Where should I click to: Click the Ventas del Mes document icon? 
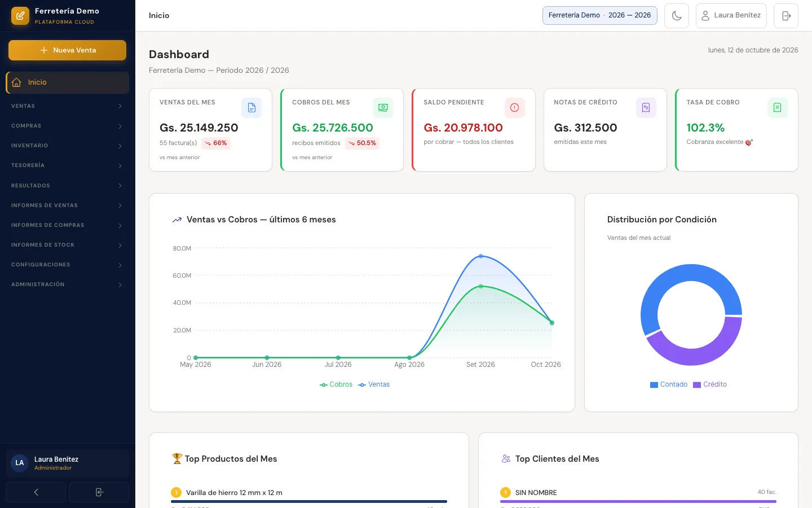pos(251,108)
